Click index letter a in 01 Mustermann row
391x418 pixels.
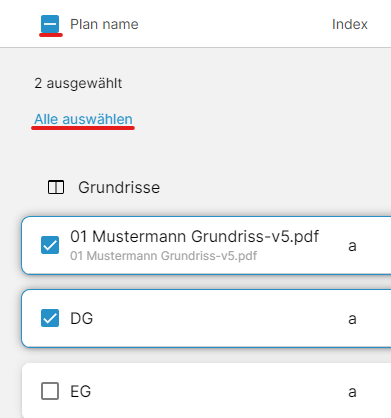(352, 246)
